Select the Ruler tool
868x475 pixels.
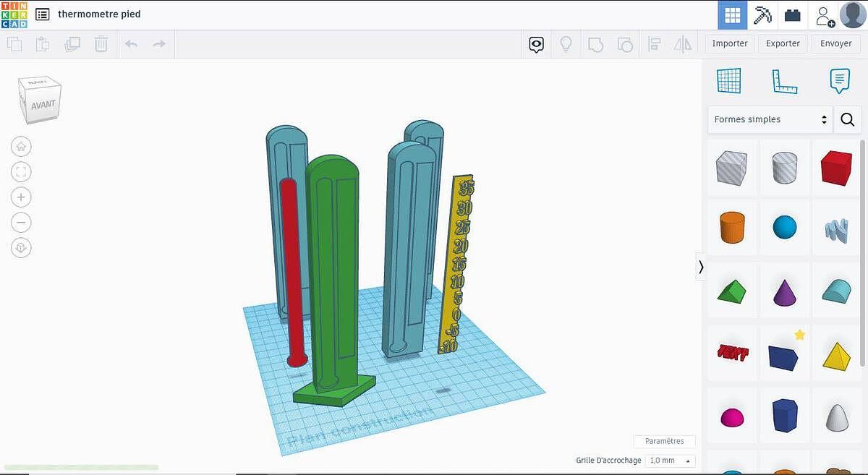click(x=784, y=81)
